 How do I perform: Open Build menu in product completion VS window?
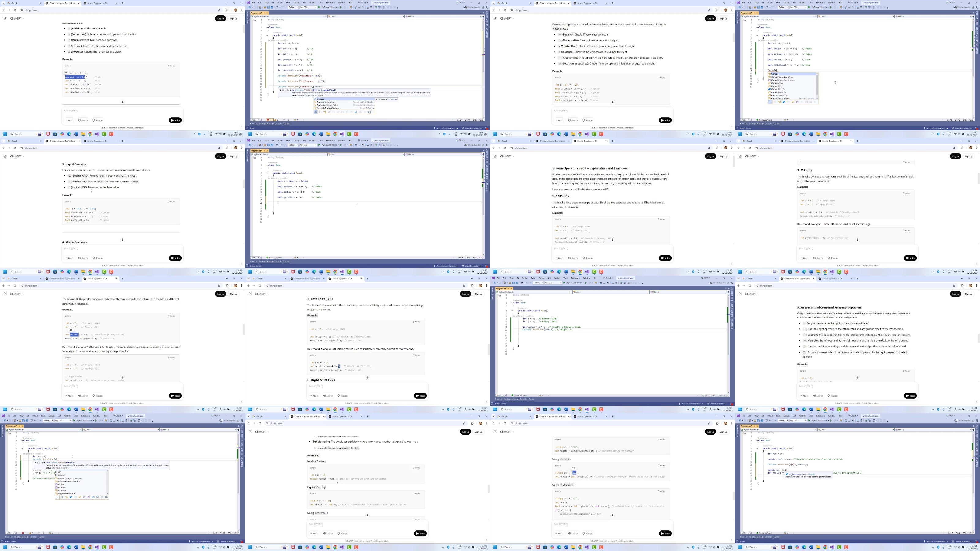click(288, 3)
